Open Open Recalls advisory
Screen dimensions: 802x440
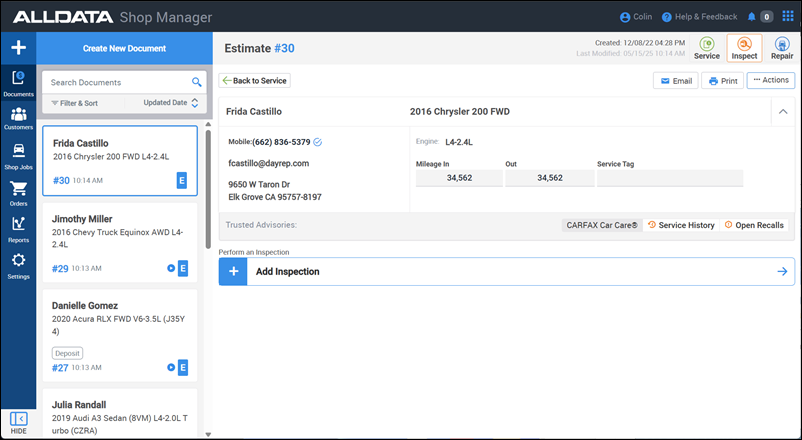coord(754,225)
